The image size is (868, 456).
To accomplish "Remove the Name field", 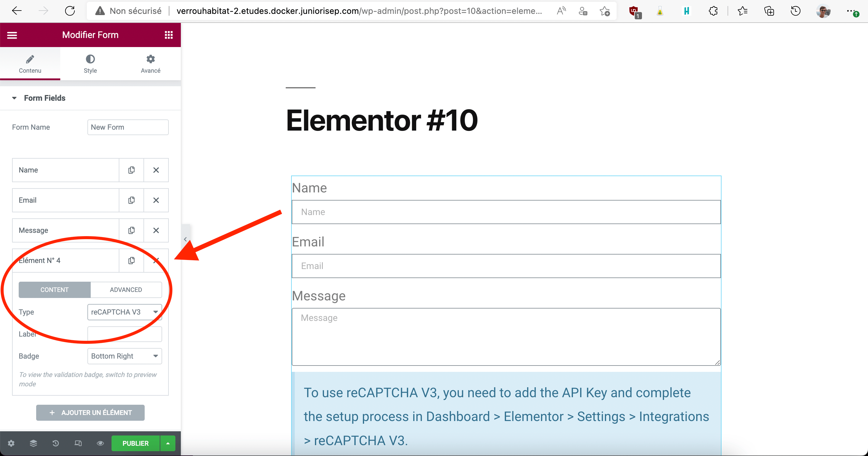I will (x=156, y=170).
